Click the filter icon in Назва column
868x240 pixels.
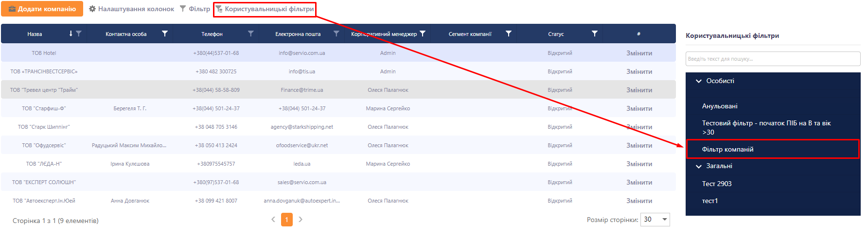pos(79,34)
